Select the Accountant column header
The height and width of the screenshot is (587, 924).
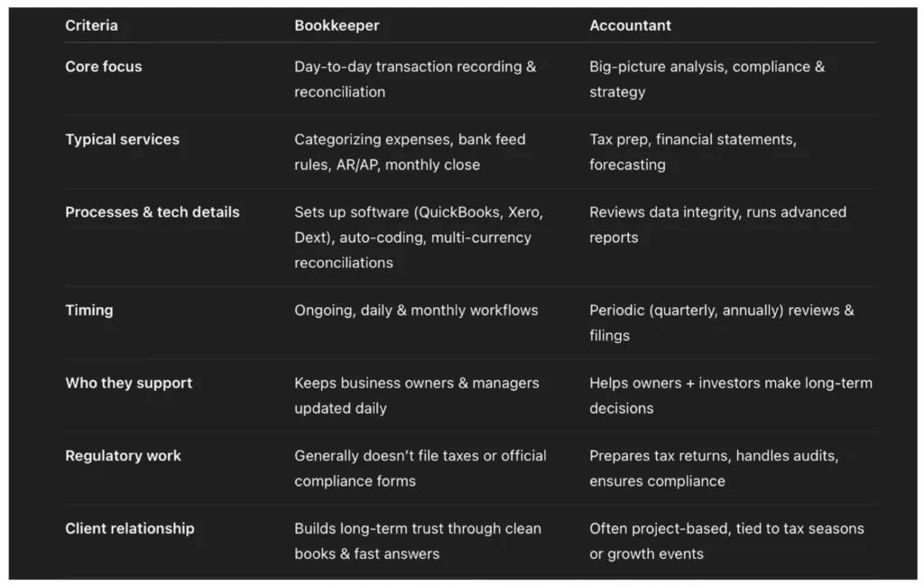tap(630, 25)
